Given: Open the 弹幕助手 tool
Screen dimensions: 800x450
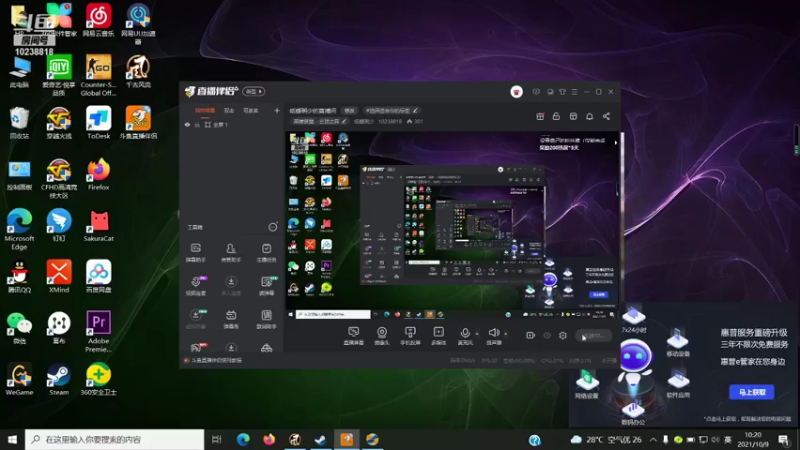Looking at the screenshot, I should pos(195,253).
